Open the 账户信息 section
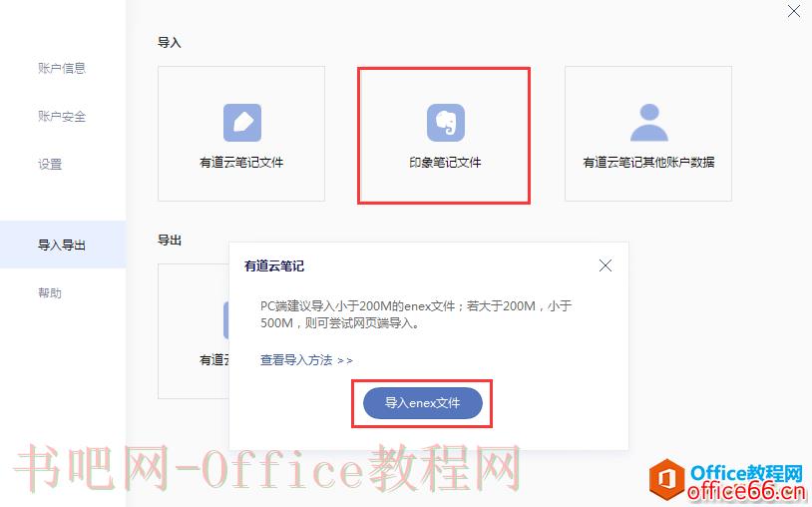 tap(62, 68)
